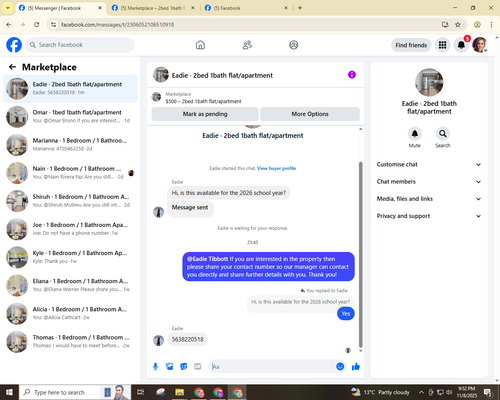Switch to the Marketplace 2bed 1bath tab
The width and height of the screenshot is (500, 400).
tap(154, 8)
